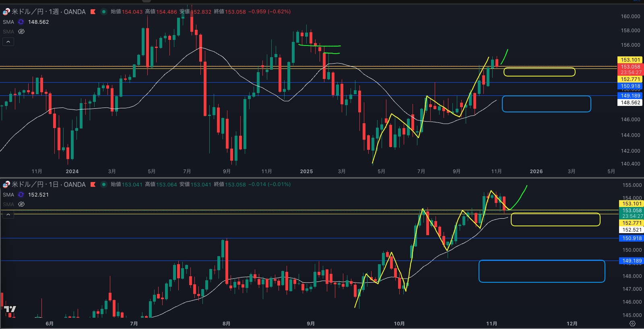
Task: Click the red flag icon on weekly chart
Action: pos(93,12)
